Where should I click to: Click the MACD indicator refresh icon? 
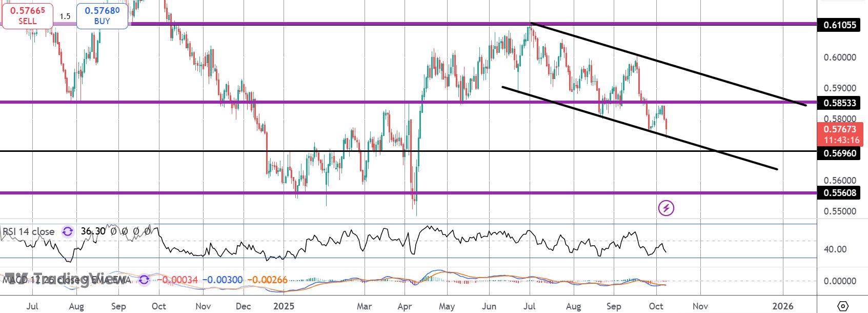144,280
